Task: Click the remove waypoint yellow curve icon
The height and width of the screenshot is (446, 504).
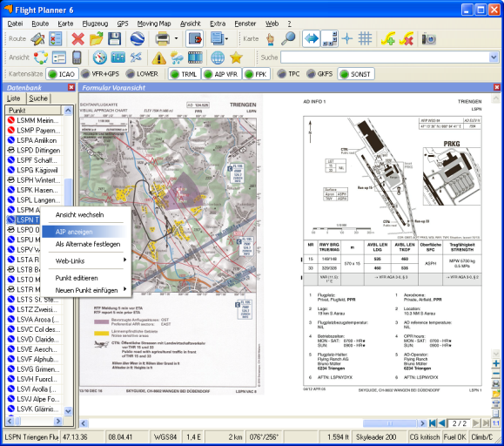Action: (x=407, y=39)
